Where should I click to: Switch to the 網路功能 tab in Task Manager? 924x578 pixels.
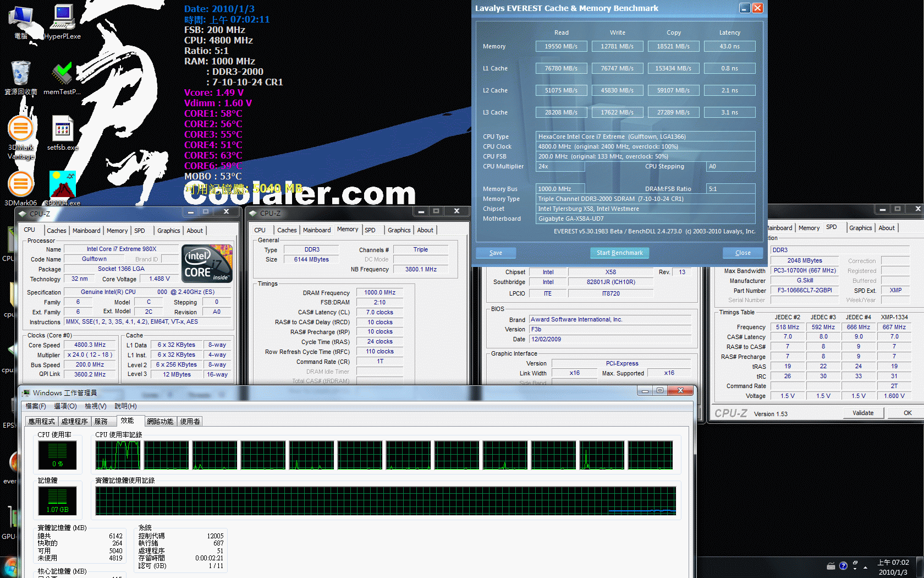(161, 421)
